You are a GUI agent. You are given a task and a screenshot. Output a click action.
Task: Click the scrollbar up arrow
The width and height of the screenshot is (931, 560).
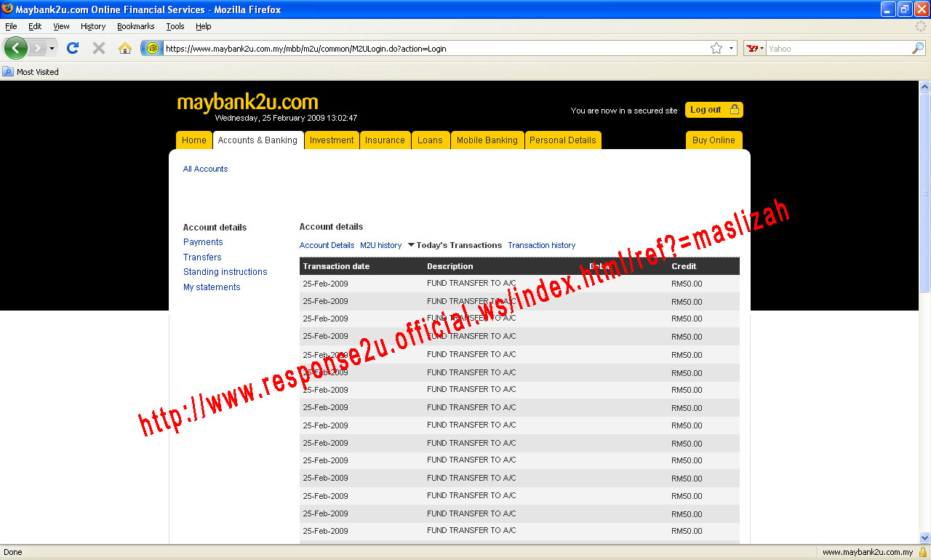(924, 87)
